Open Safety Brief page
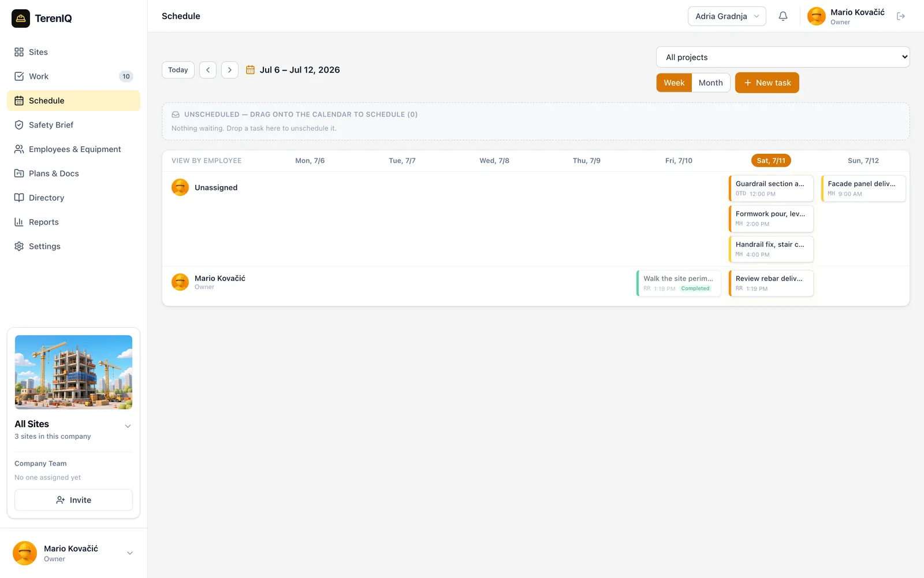The width and height of the screenshot is (924, 578). 73,125
